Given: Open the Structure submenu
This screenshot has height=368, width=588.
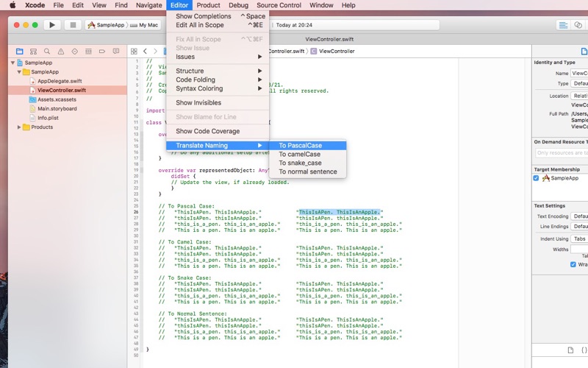Looking at the screenshot, I should 218,71.
